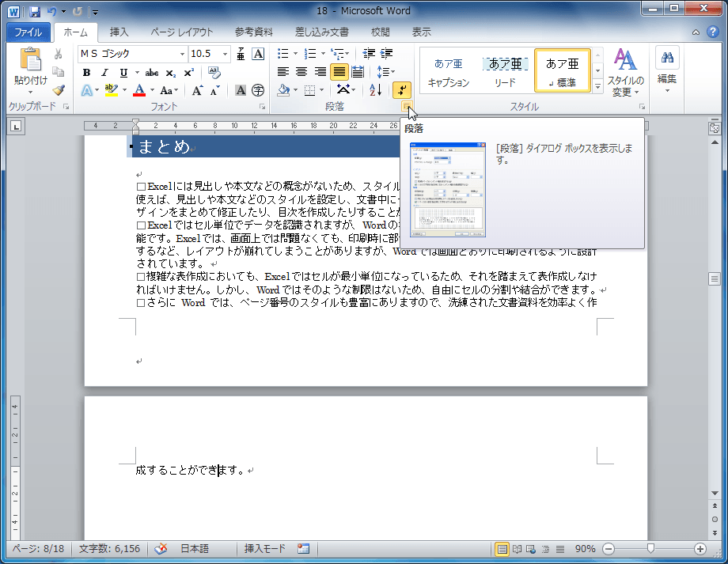Screen dimensions: 728x564
Task: Increase the paragraph indent
Action: point(386,54)
